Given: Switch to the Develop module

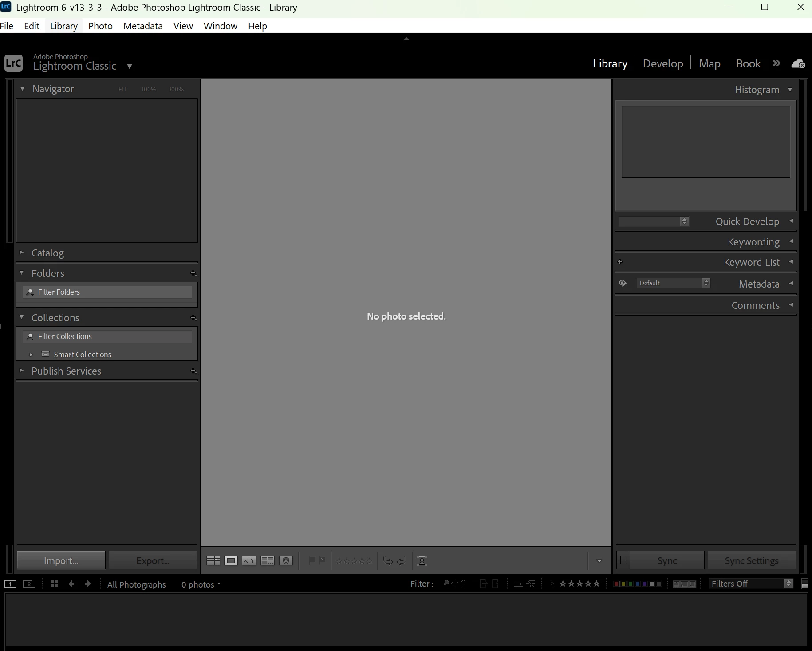Looking at the screenshot, I should click(x=663, y=63).
